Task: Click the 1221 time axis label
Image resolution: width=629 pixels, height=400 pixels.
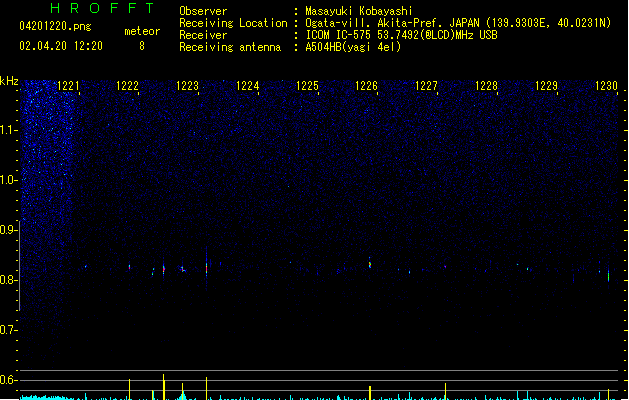Action: click(x=68, y=86)
